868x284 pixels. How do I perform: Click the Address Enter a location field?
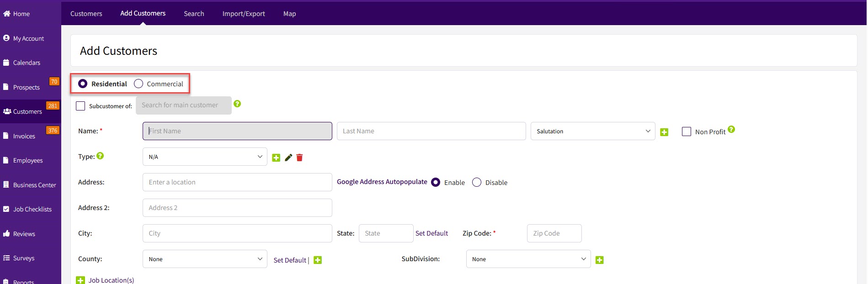[237, 182]
